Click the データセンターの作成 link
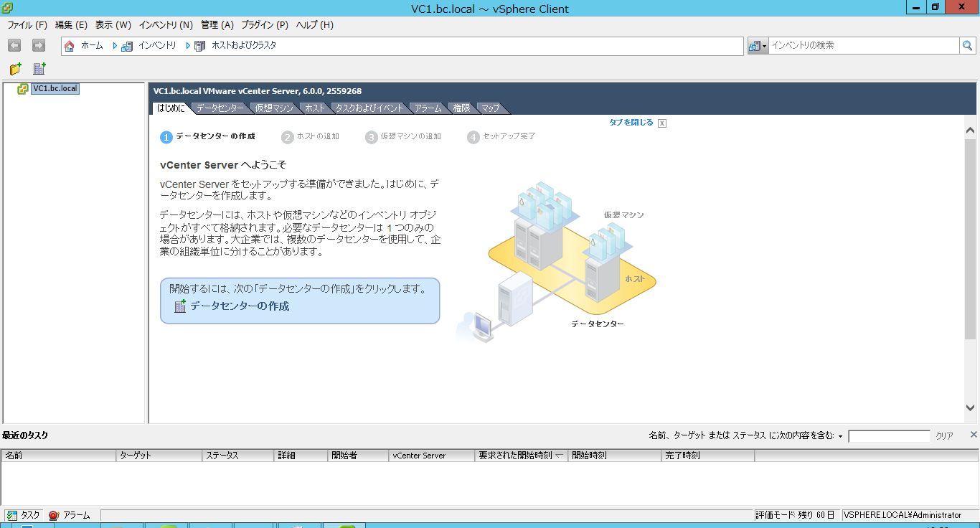This screenshot has width=980, height=528. 240,306
